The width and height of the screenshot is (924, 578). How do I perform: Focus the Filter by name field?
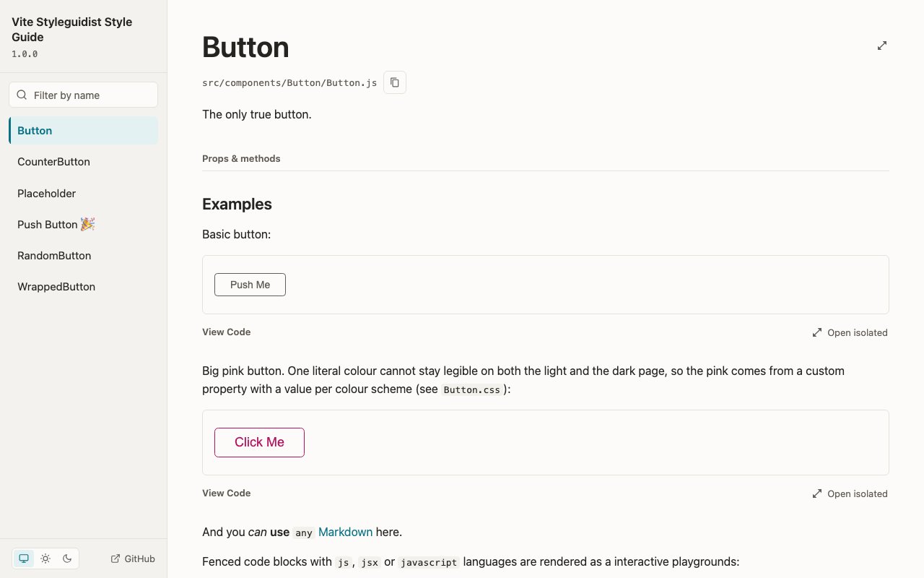[x=84, y=95]
